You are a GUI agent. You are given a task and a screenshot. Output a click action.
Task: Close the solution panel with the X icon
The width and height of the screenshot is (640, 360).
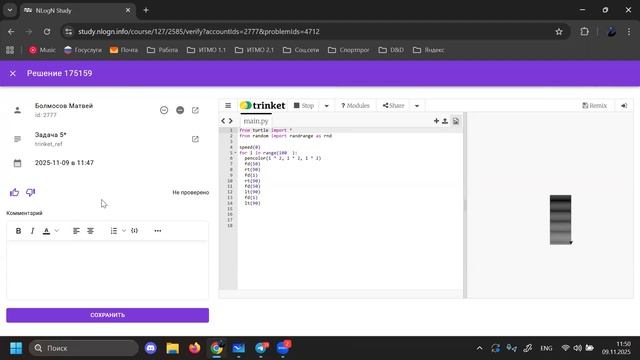pos(13,73)
